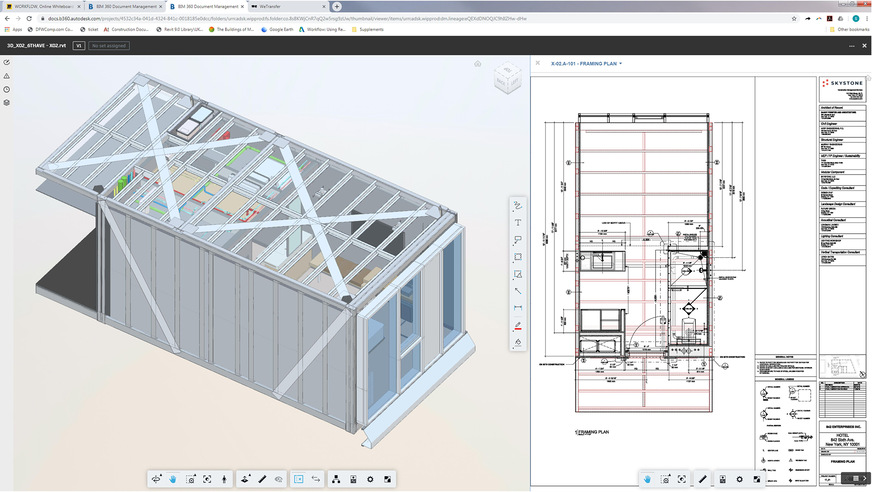The width and height of the screenshot is (872, 492).
Task: Click the V1 version button
Action: pyautogui.click(x=79, y=46)
